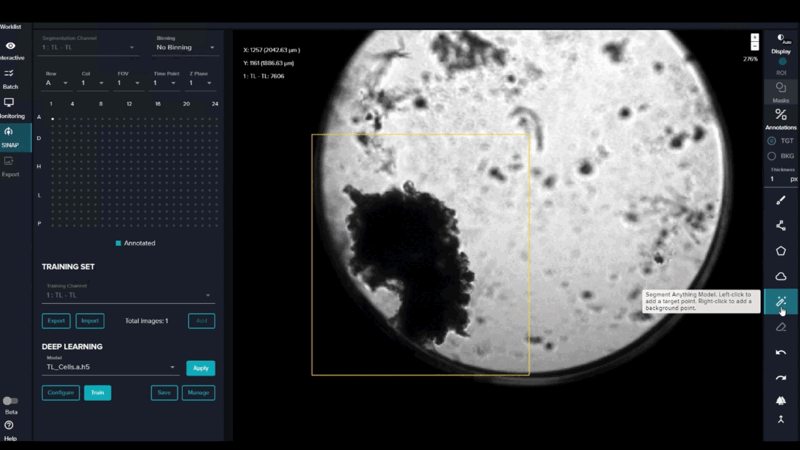Open the Row dropdown

tap(56, 83)
